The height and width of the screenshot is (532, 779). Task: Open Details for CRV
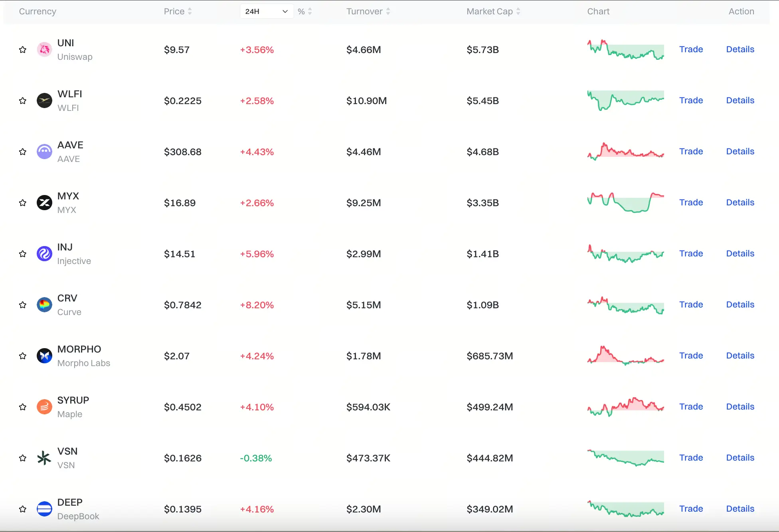tap(740, 305)
